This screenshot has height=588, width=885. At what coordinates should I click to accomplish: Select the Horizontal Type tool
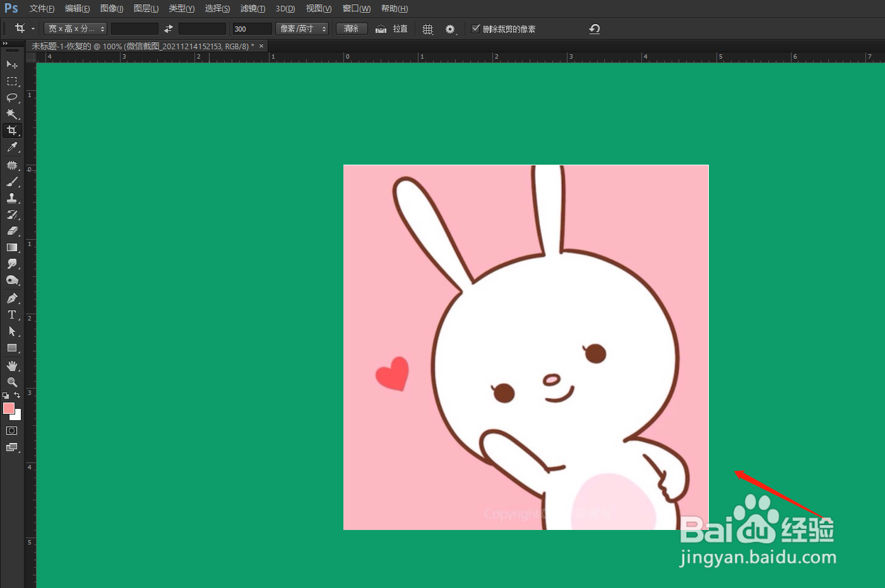[x=12, y=315]
